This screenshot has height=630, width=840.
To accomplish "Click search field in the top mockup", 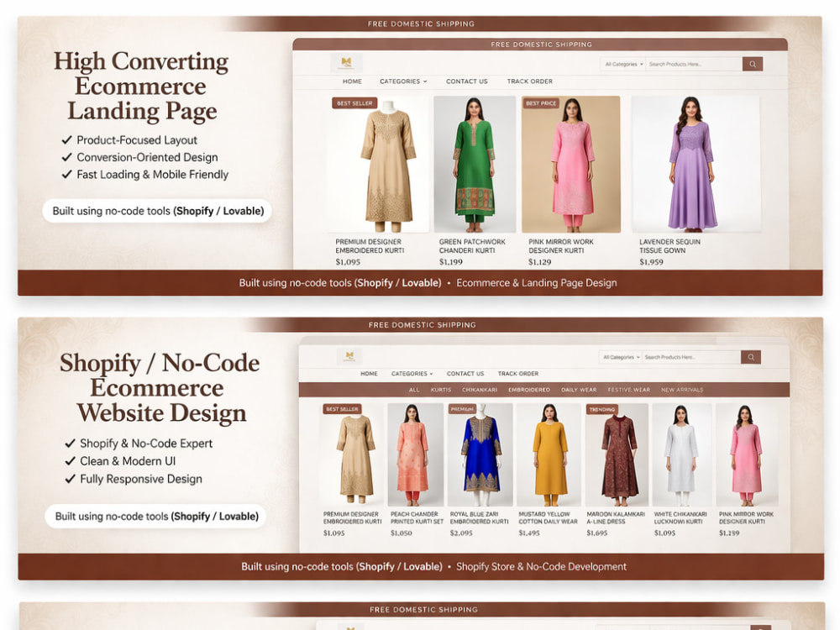I will pyautogui.click(x=694, y=65).
